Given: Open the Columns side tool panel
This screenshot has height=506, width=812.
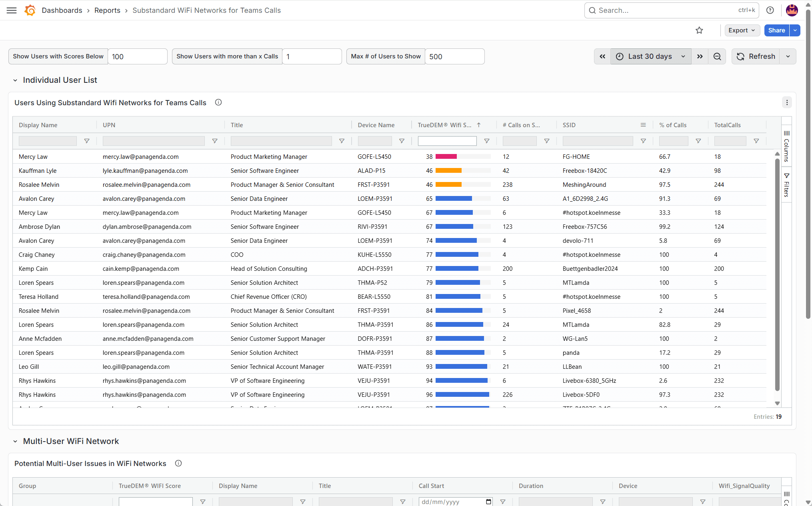Looking at the screenshot, I should [x=786, y=146].
